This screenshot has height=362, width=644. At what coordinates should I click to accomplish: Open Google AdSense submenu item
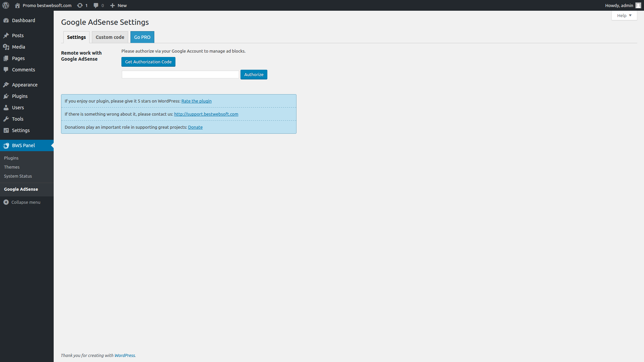21,189
